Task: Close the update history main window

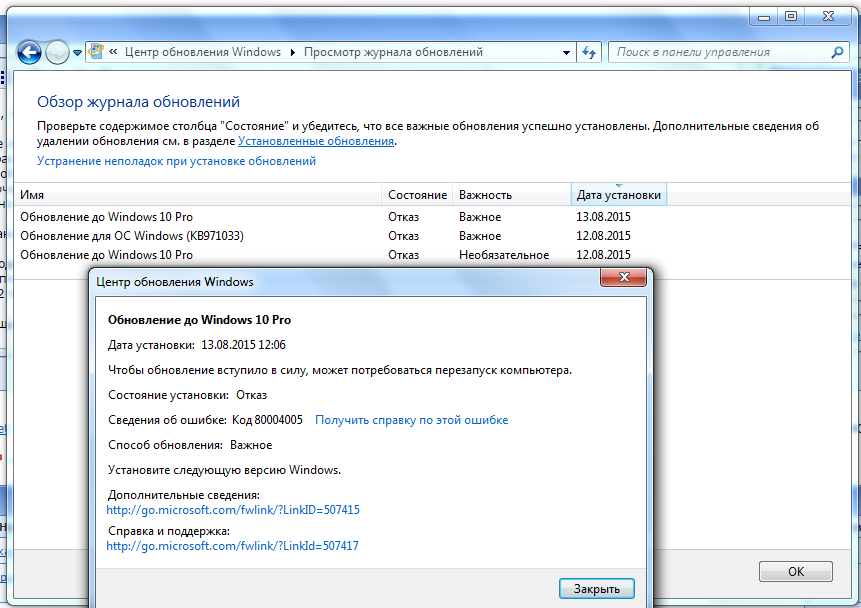Action: 828,16
